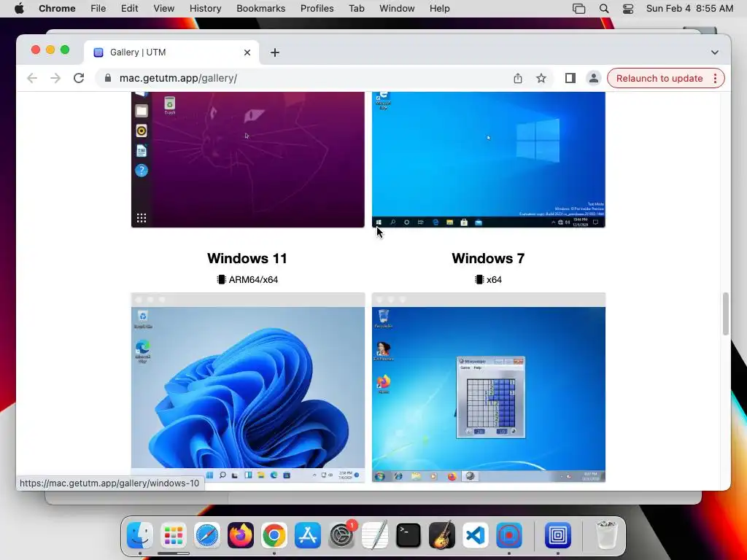Open the Trash in the Dock
This screenshot has width=747, height=560.
pyautogui.click(x=606, y=535)
